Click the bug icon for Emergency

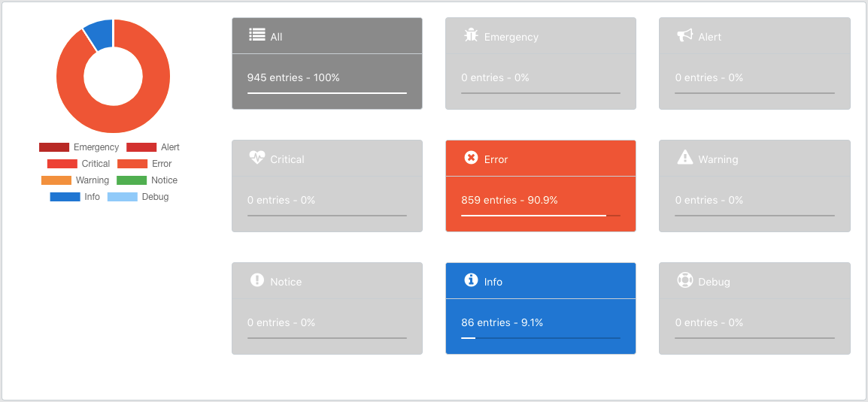pos(471,35)
